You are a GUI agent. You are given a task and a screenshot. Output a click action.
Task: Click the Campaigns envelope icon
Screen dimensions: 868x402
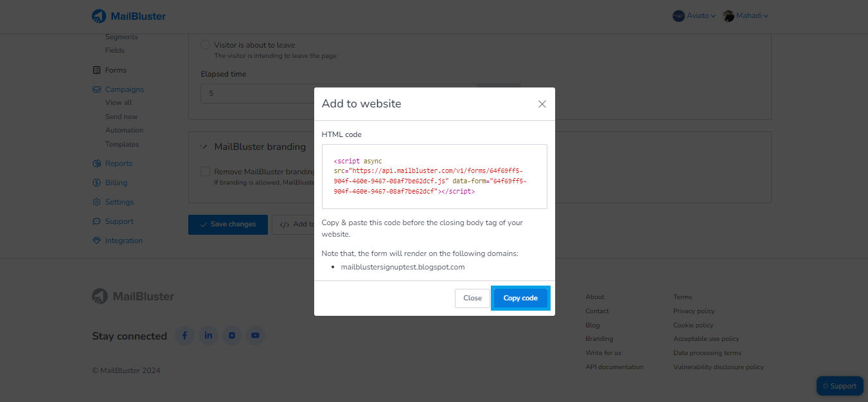point(97,89)
